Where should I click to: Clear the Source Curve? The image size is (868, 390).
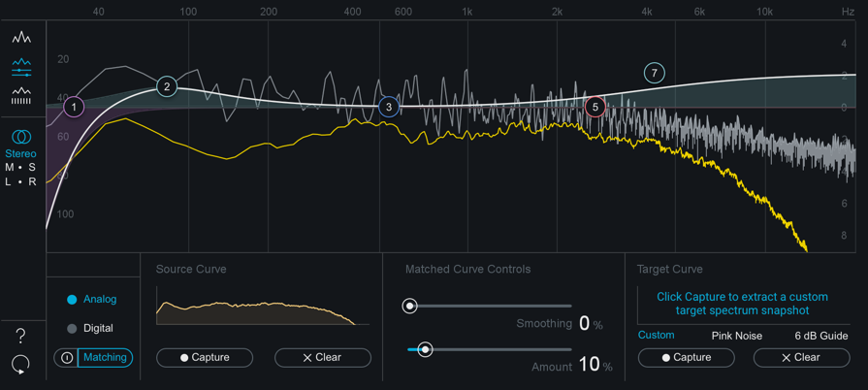pyautogui.click(x=323, y=358)
